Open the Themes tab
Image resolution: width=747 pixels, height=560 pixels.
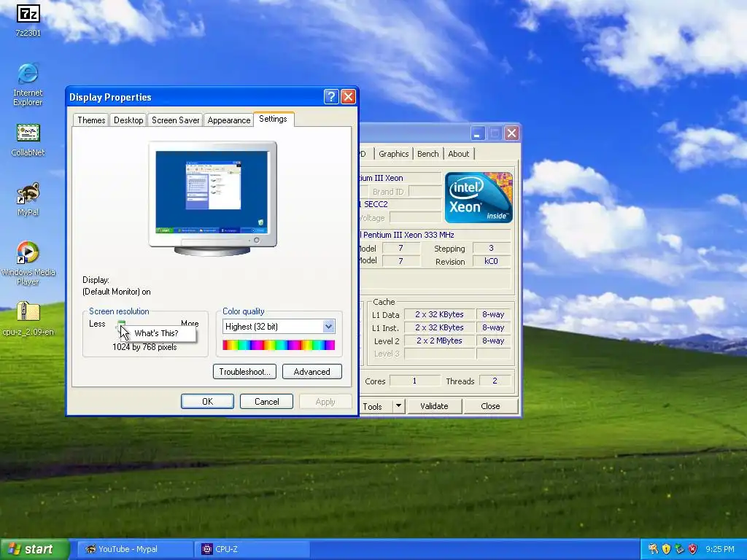(x=91, y=120)
